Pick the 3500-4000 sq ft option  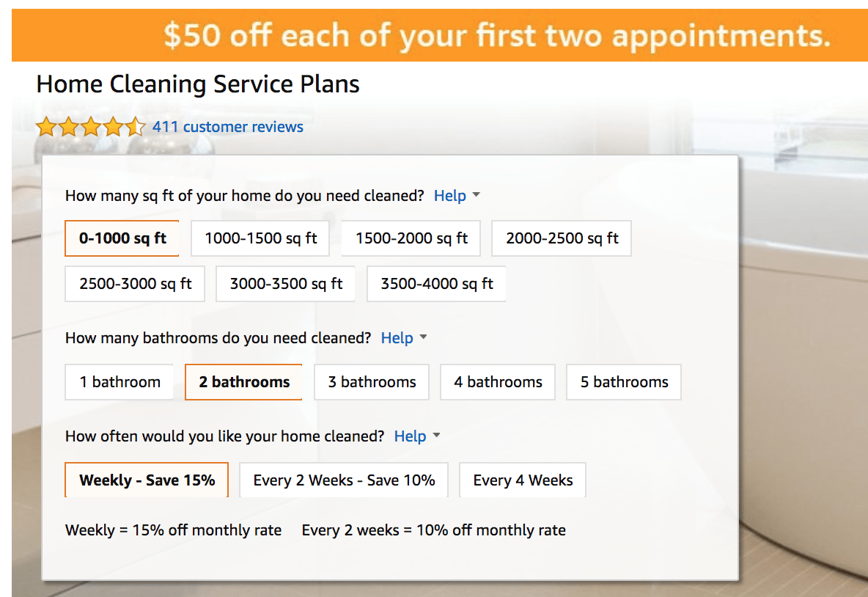pos(436,284)
